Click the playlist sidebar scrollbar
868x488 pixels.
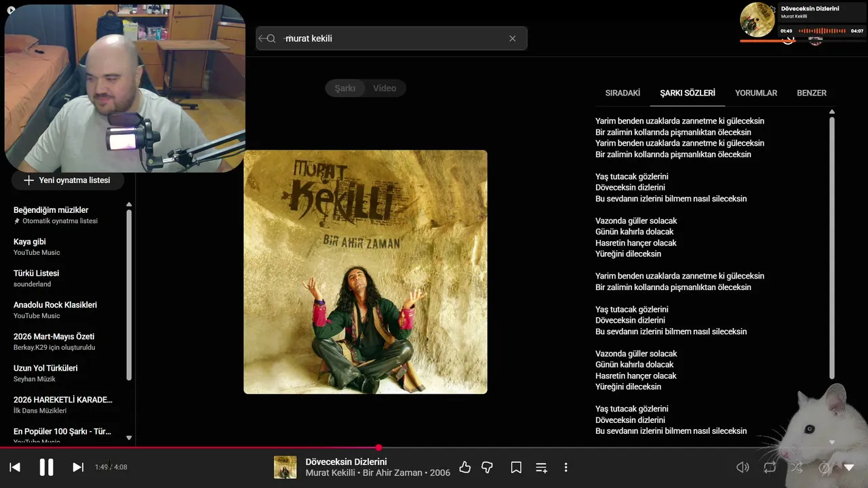[x=129, y=295]
